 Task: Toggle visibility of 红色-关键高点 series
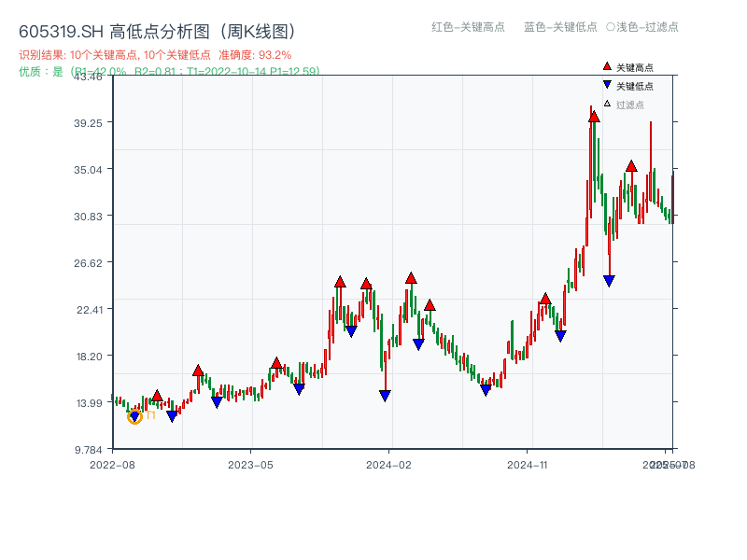click(469, 27)
